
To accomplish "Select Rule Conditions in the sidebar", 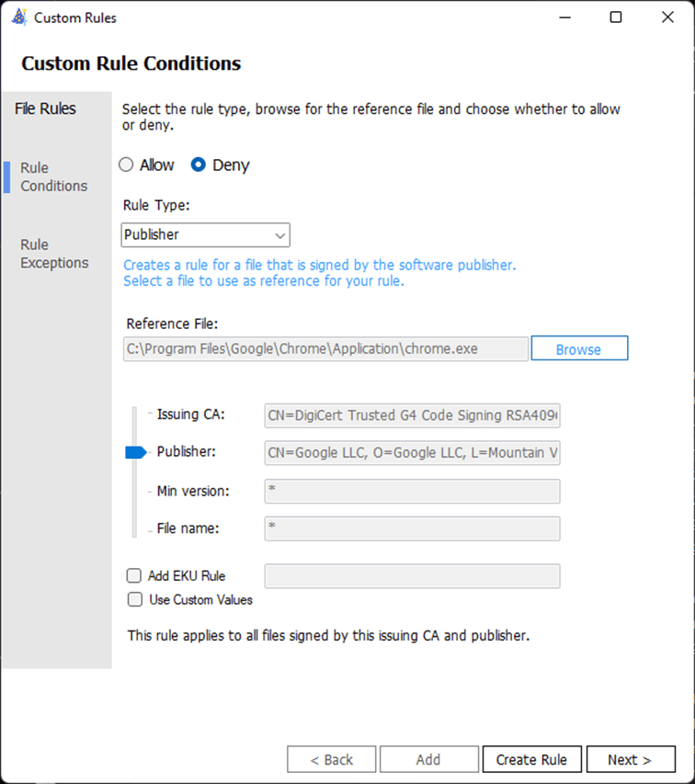I will [54, 176].
